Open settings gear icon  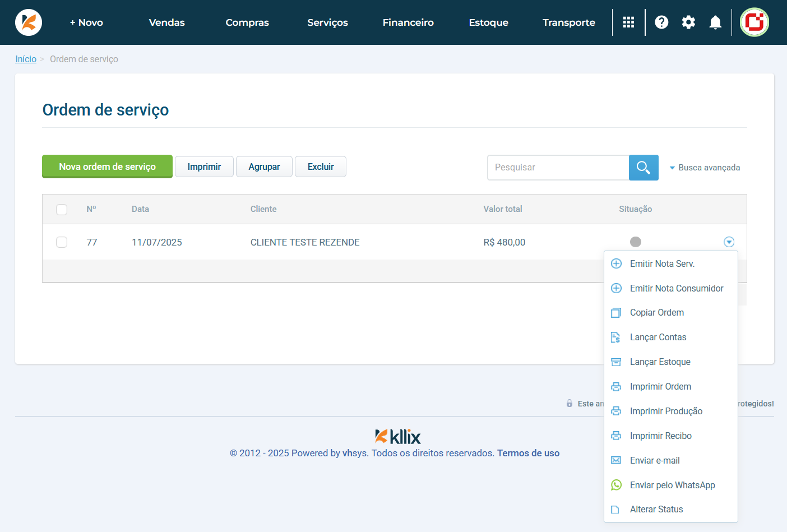point(688,22)
